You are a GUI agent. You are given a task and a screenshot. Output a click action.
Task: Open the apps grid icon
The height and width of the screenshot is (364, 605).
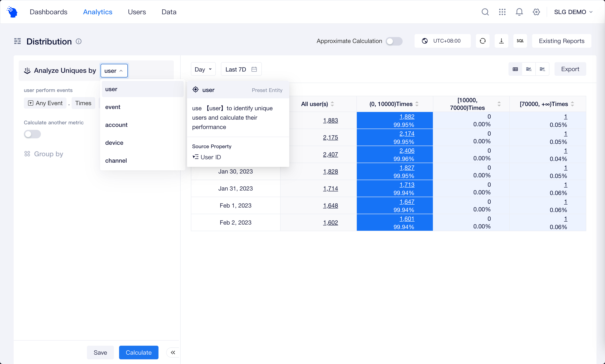502,12
